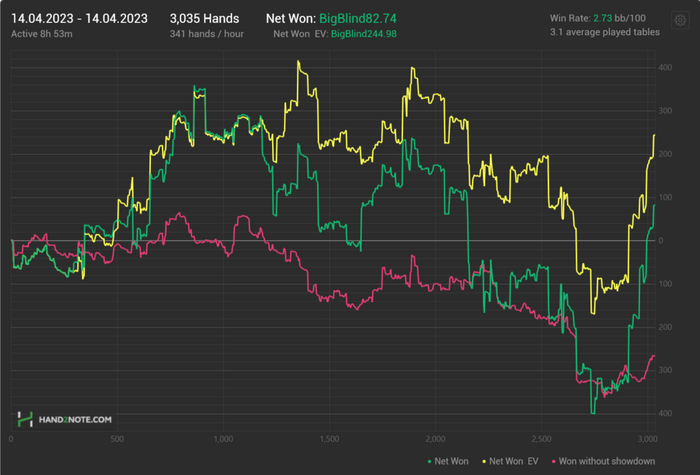The width and height of the screenshot is (700, 475).
Task: Open the graph settings gear
Action: pyautogui.click(x=680, y=20)
